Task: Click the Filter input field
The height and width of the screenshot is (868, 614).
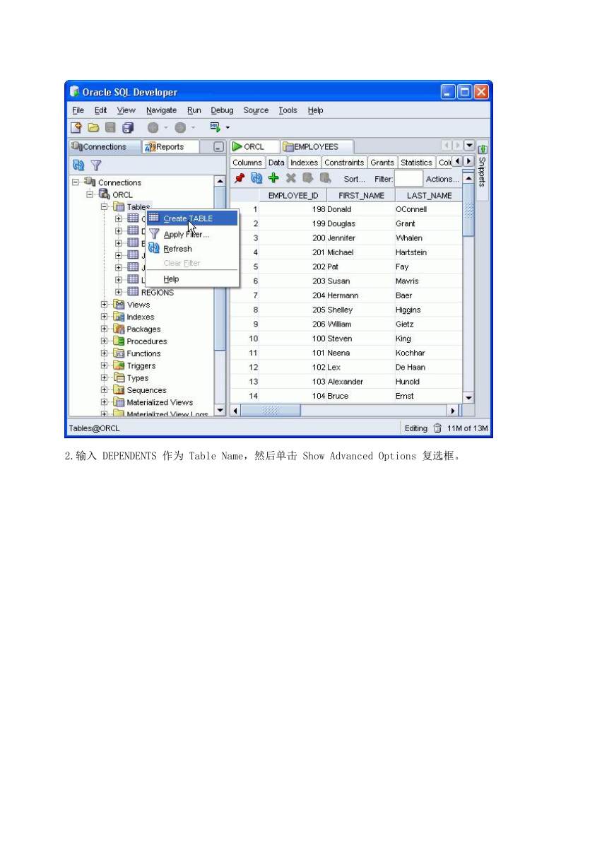Action: pos(408,180)
